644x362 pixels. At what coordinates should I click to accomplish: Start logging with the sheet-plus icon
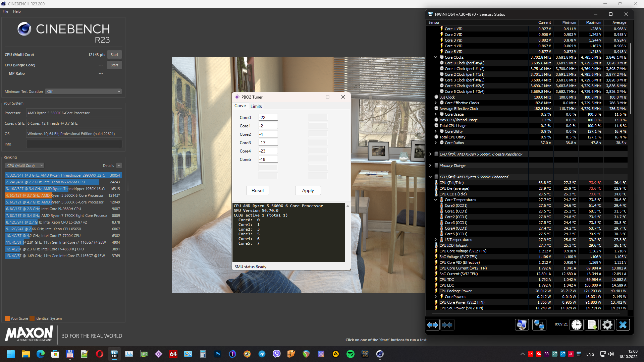click(x=592, y=325)
